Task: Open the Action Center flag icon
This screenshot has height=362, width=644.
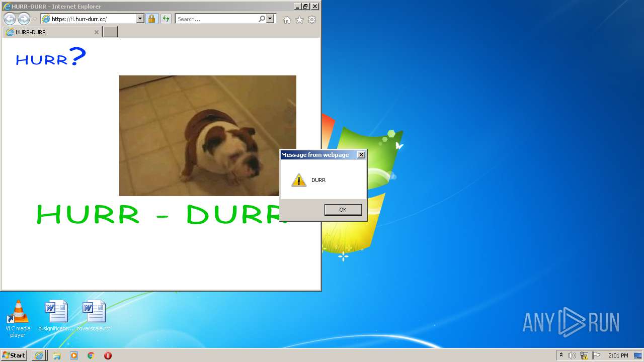Action: coord(596,355)
